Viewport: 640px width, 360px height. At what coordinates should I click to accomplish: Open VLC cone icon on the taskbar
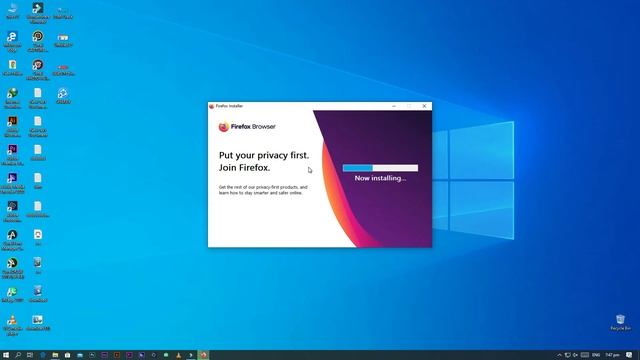(178, 355)
